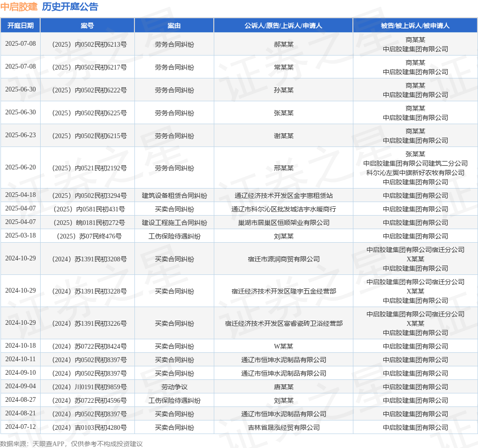Click date 2024-07-12
This screenshot has width=478, height=448.
[x=21, y=427]
